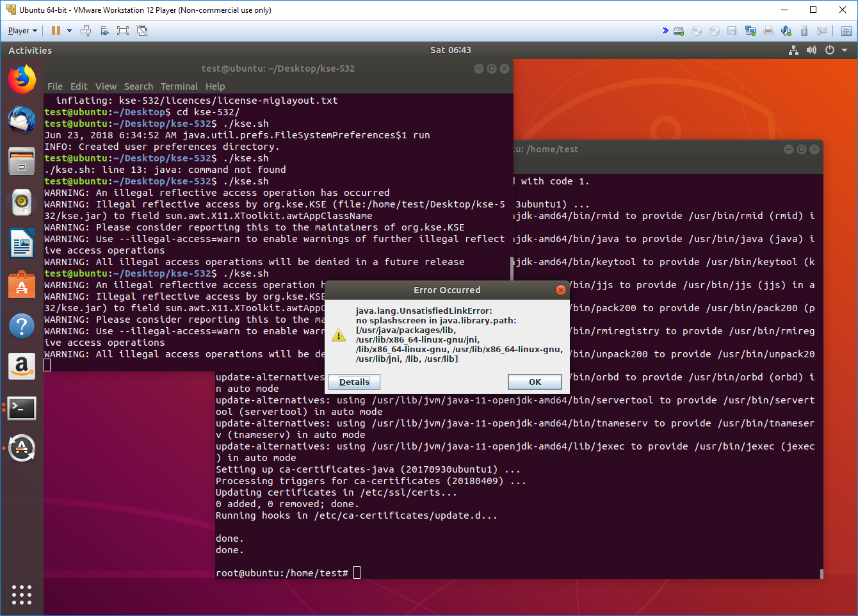858x616 pixels.
Task: Enter full screen mode in VMware
Action: [123, 31]
